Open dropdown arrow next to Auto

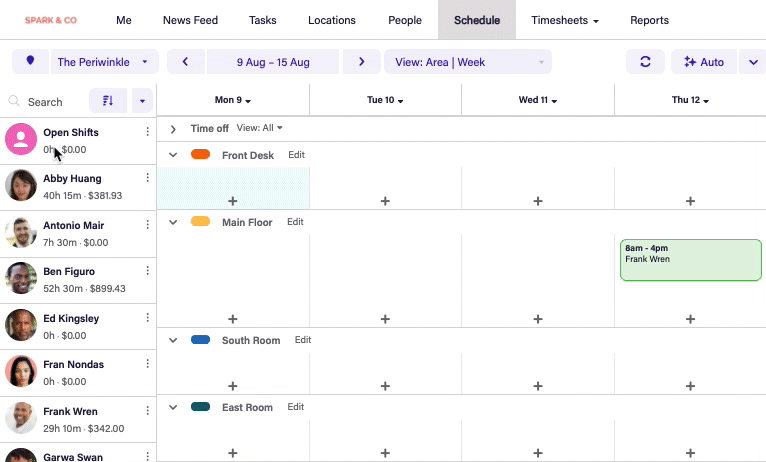(753, 62)
